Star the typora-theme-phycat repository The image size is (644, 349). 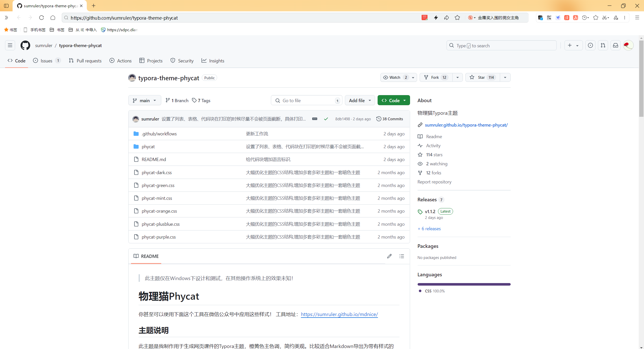[x=482, y=77]
